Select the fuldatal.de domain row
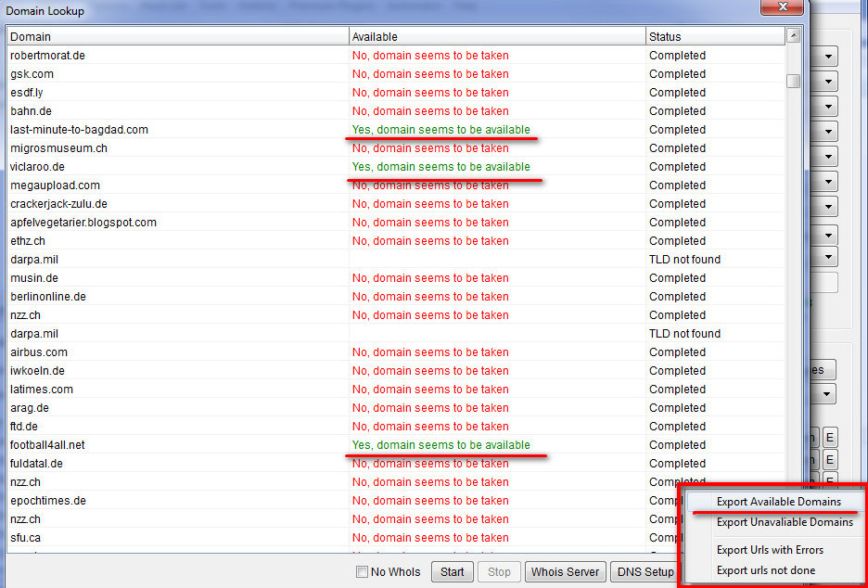This screenshot has height=588, width=868. point(396,464)
